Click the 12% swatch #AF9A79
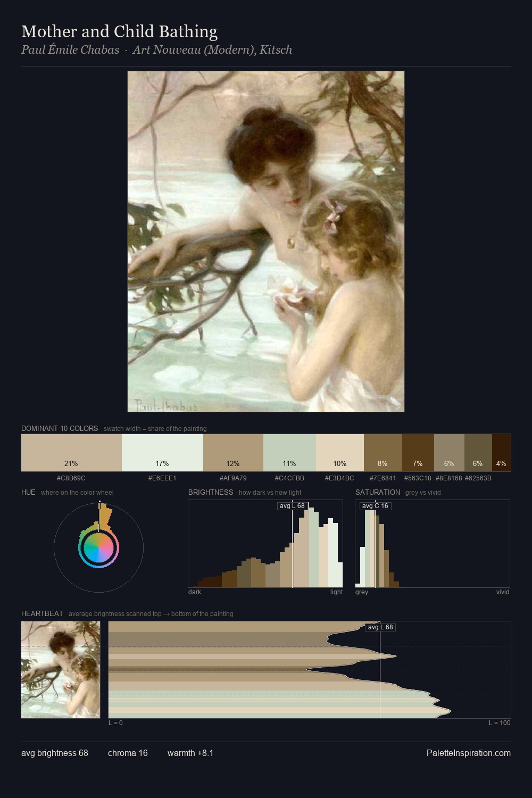Viewport: 532px width, 798px height. pos(233,453)
